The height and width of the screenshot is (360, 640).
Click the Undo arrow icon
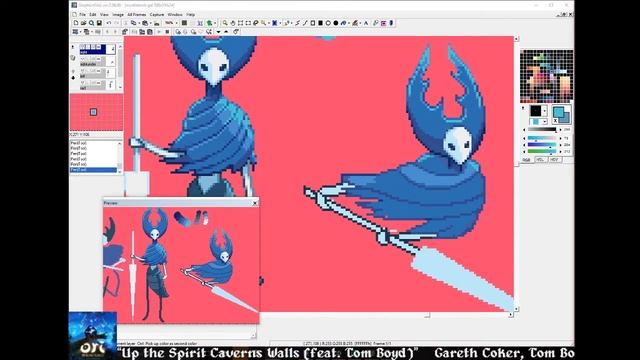coord(109,23)
